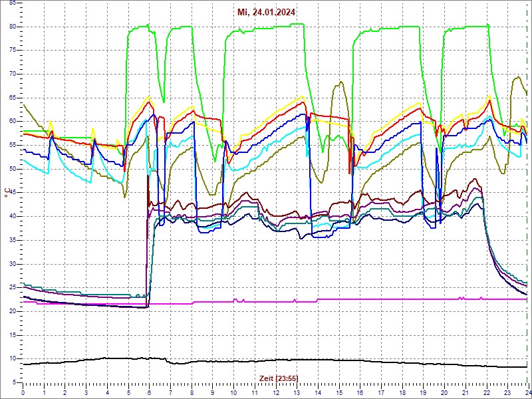Click the y-axis value 55
This screenshot has height=399, width=532.
[13, 145]
